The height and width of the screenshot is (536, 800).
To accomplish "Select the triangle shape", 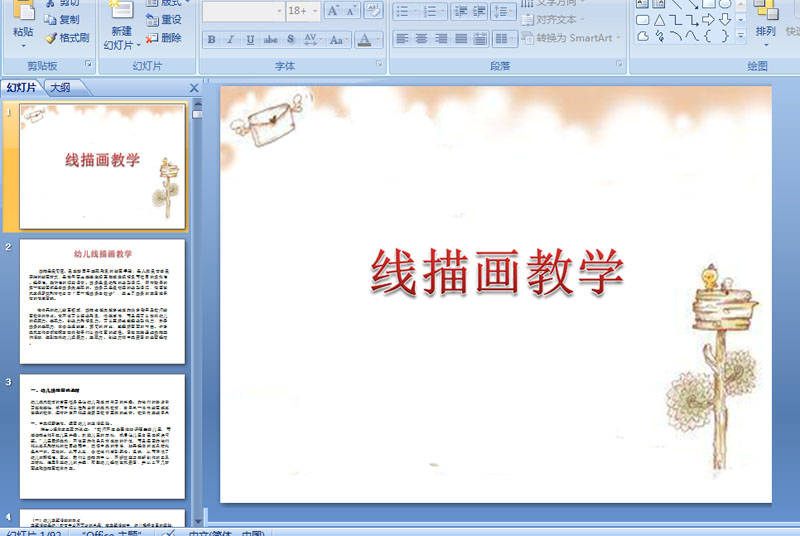I will click(660, 20).
